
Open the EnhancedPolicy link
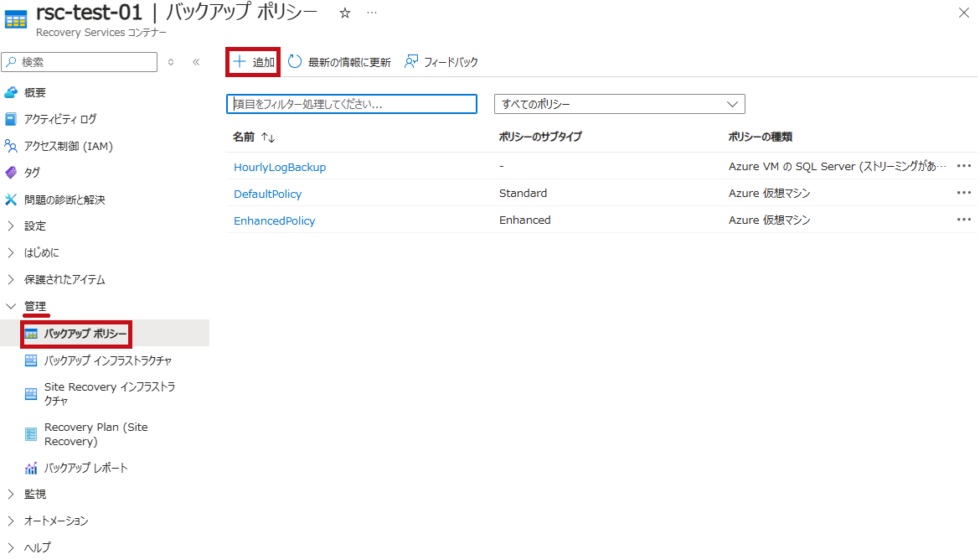coord(275,220)
